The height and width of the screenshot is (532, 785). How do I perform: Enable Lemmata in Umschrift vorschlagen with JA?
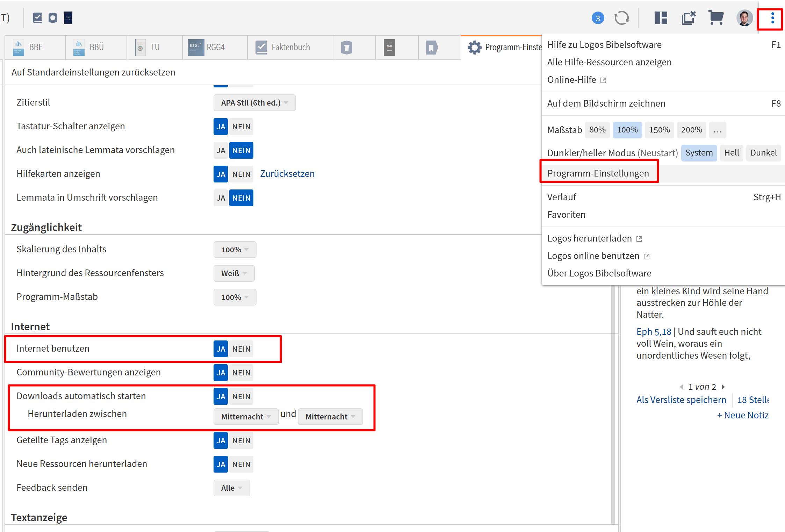(x=221, y=198)
